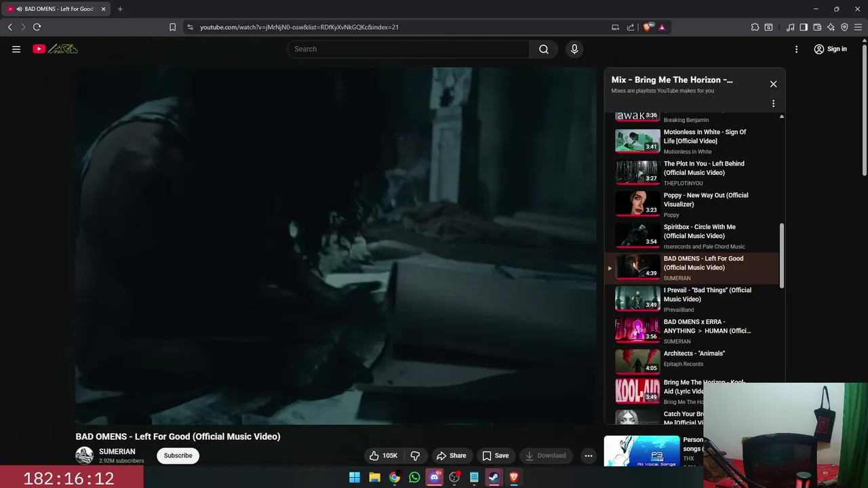The height and width of the screenshot is (488, 868).
Task: Close the Mix playlist panel
Action: [773, 84]
